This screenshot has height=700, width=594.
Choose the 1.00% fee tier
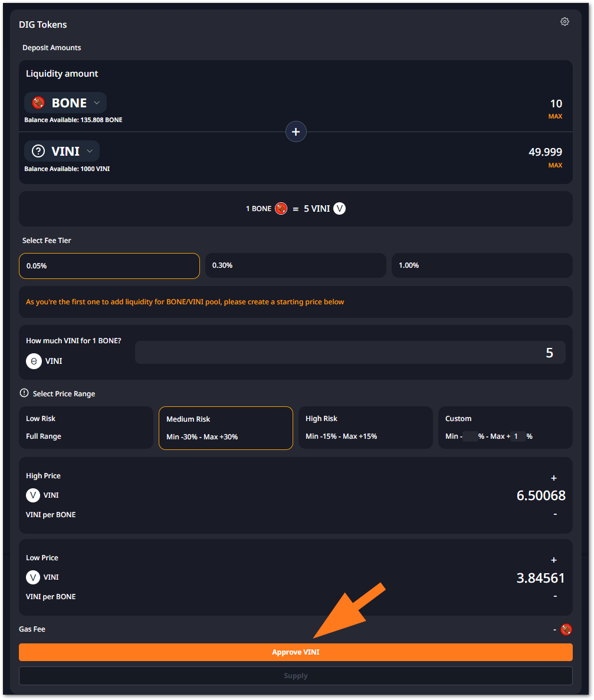coord(482,265)
